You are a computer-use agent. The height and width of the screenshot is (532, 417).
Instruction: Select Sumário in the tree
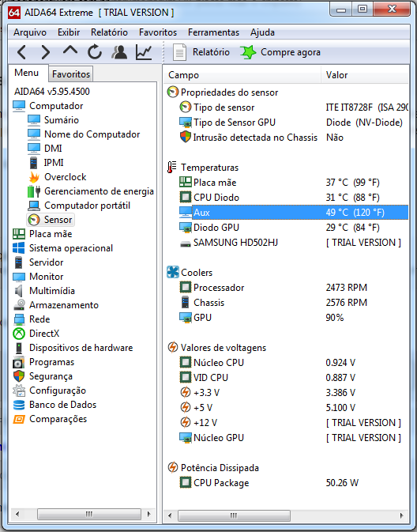[62, 120]
